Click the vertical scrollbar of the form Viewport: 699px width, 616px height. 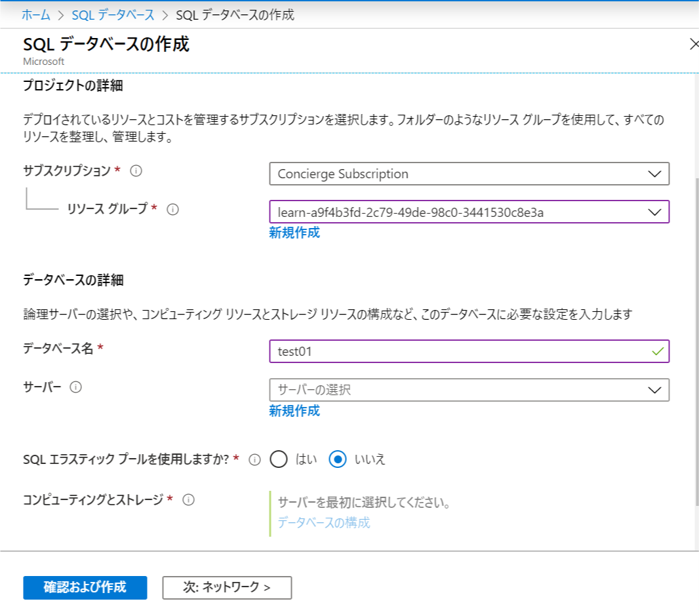coord(697,341)
